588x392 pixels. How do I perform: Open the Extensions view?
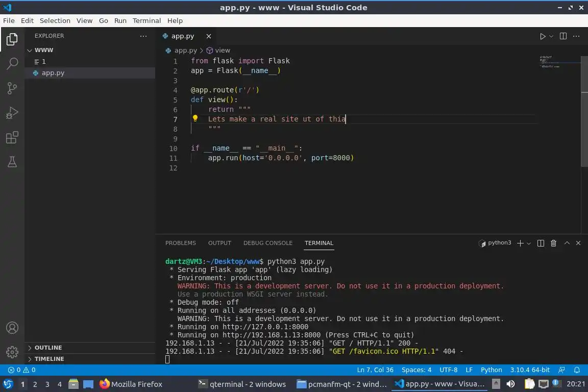click(x=12, y=137)
